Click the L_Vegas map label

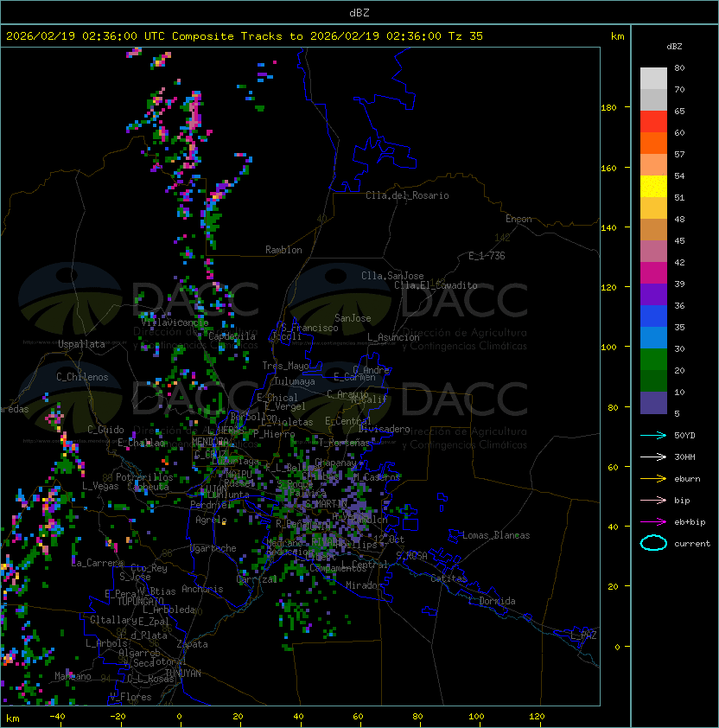(100, 486)
